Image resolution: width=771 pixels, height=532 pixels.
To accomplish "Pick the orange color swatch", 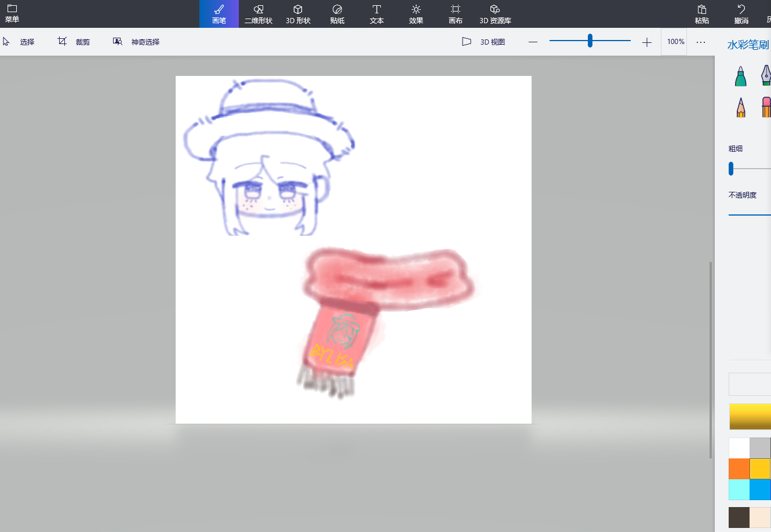I will [x=739, y=469].
